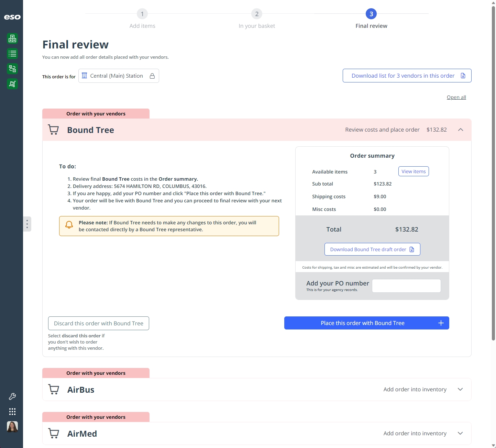Open the list view icon in sidebar
The width and height of the screenshot is (496, 448).
tap(12, 54)
